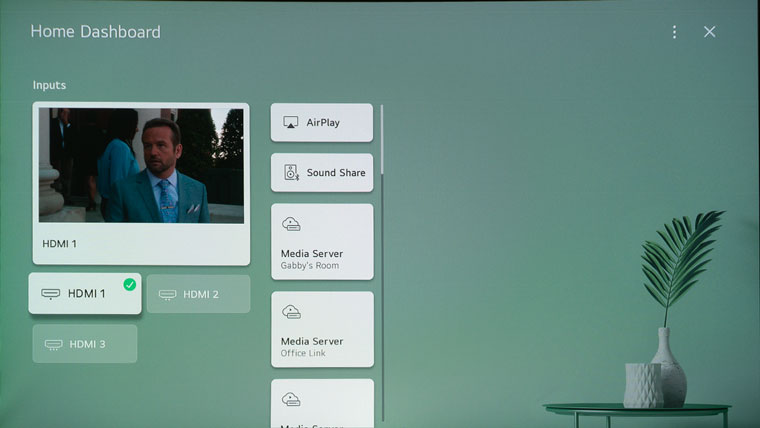Open the Sound Share text label
The height and width of the screenshot is (428, 760).
click(336, 173)
